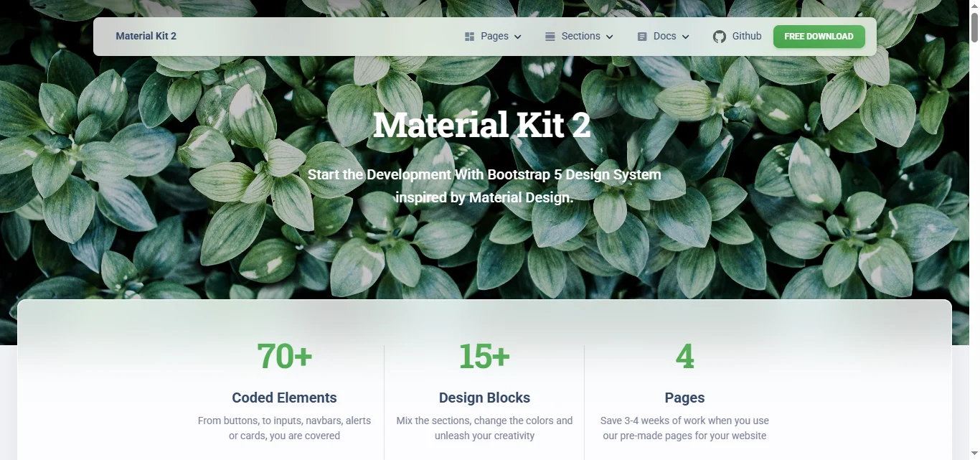Image resolution: width=980 pixels, height=460 pixels.
Task: Select Sections in the navigation bar
Action: click(583, 36)
